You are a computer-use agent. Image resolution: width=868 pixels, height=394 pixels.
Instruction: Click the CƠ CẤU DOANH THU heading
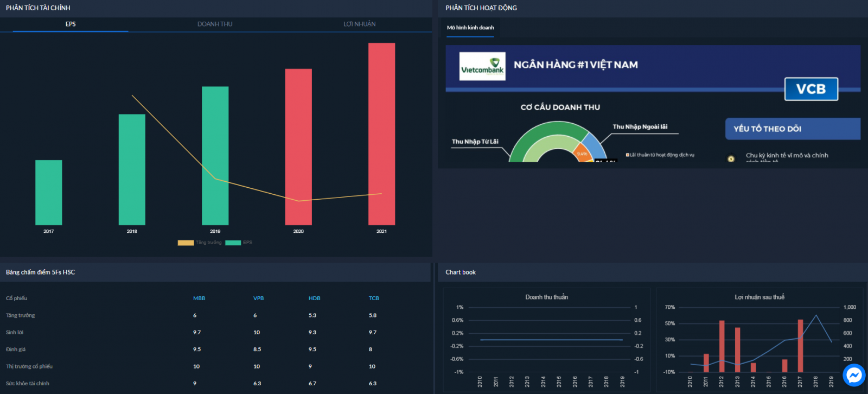click(560, 107)
